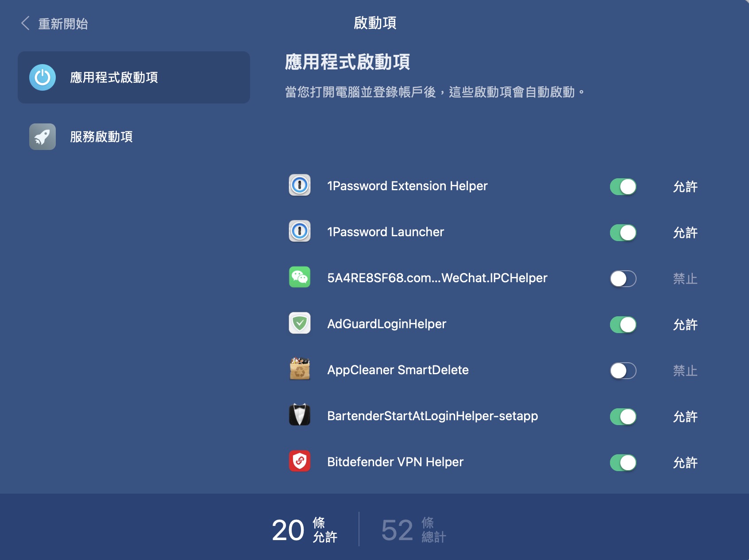Click the description starting with 當您打開電腦

click(x=435, y=92)
